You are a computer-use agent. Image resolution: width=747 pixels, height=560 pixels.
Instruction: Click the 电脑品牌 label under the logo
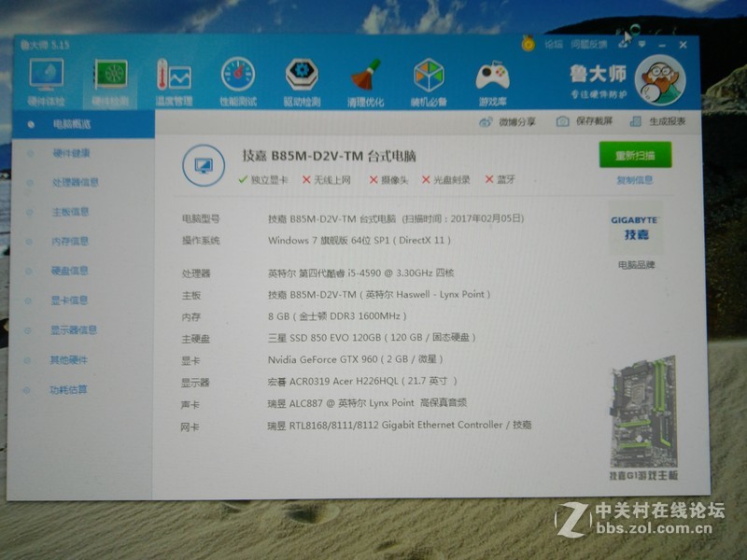point(637,265)
